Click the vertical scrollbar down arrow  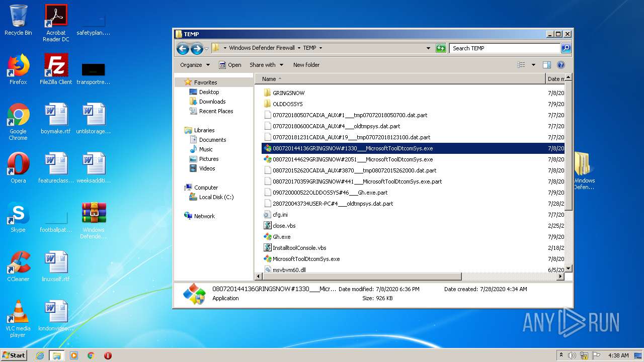pyautogui.click(x=568, y=269)
